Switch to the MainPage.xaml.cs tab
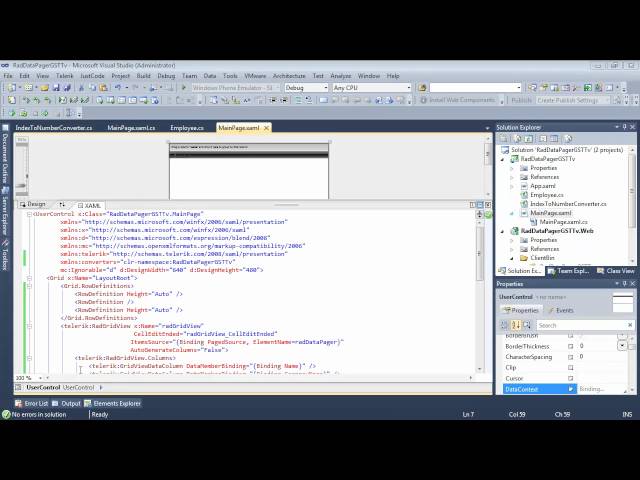The image size is (640, 480). point(131,128)
